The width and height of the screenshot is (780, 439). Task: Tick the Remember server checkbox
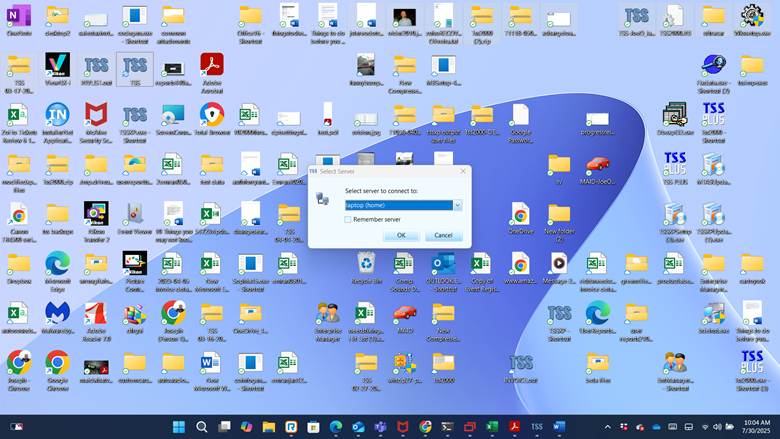coord(348,219)
